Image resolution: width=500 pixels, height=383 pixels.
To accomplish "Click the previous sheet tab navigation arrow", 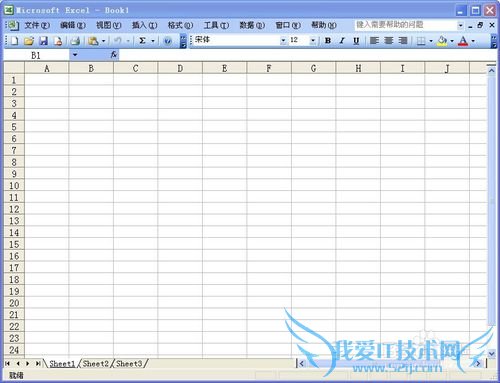I will [x=18, y=363].
